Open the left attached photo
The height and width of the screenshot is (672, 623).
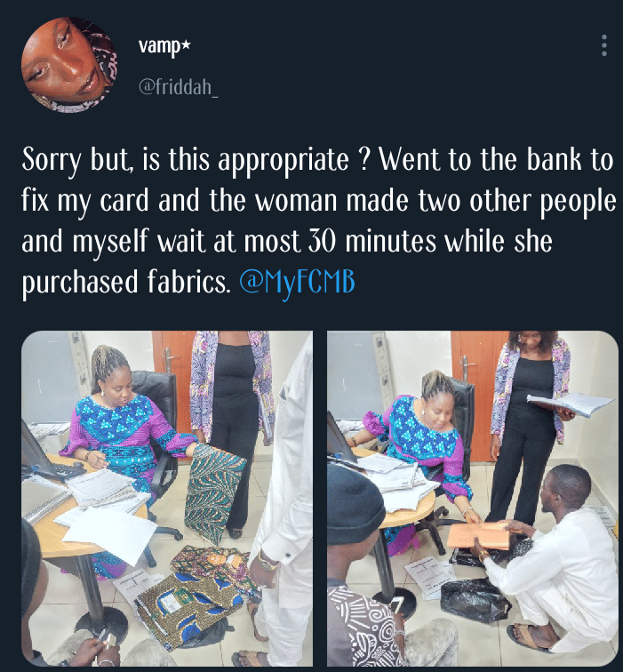(x=167, y=498)
